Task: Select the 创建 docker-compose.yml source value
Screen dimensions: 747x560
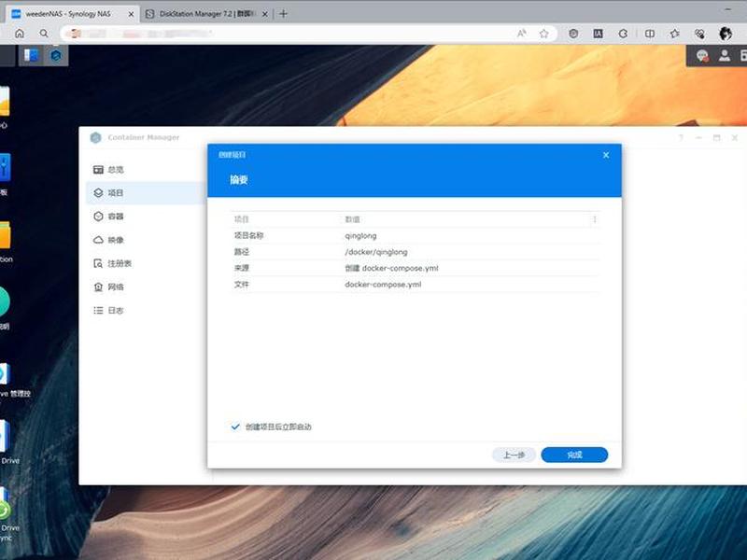Action: point(391,268)
